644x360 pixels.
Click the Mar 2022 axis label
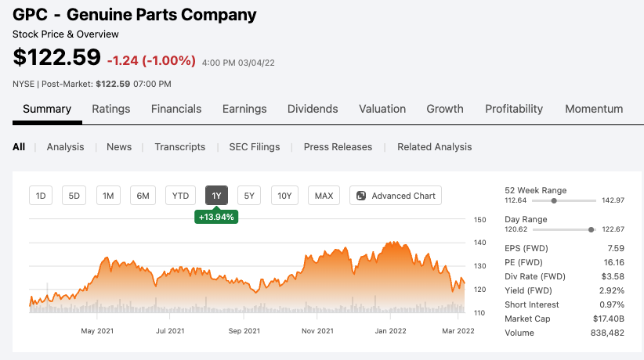[x=458, y=331]
